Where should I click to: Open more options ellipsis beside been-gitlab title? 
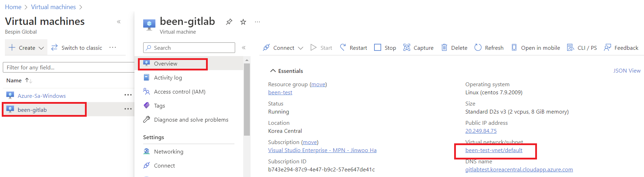coord(257,22)
